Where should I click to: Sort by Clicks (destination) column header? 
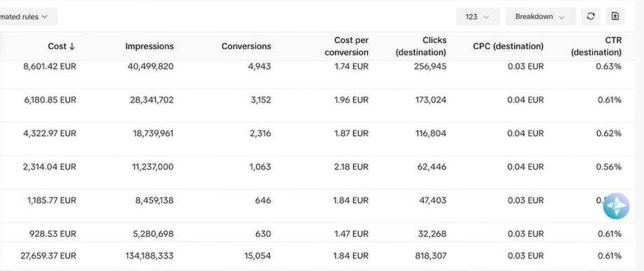421,46
